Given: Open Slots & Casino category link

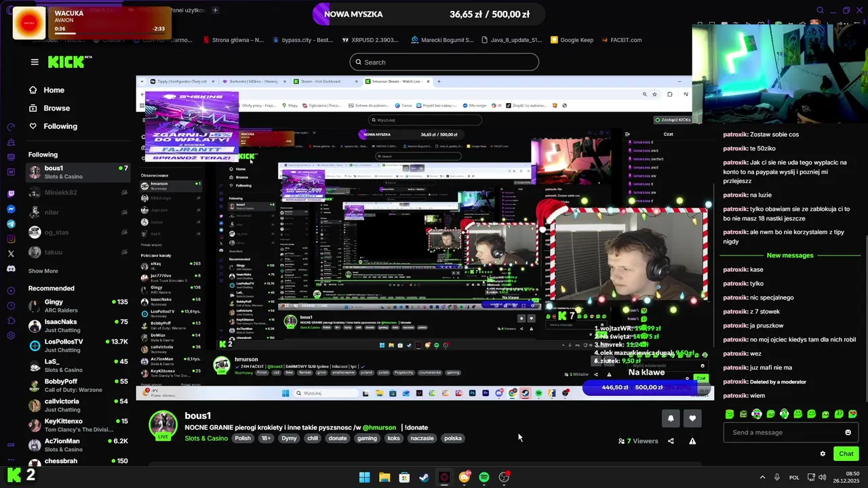Looking at the screenshot, I should (206, 439).
